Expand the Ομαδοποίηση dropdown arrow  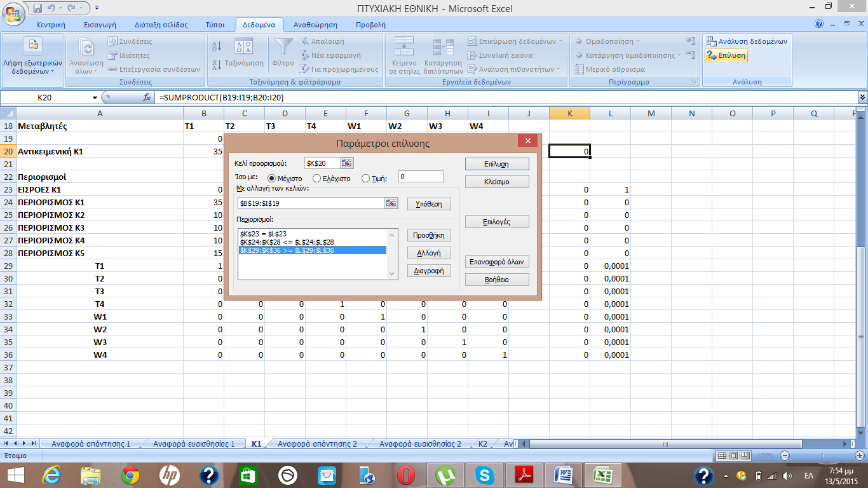click(639, 41)
